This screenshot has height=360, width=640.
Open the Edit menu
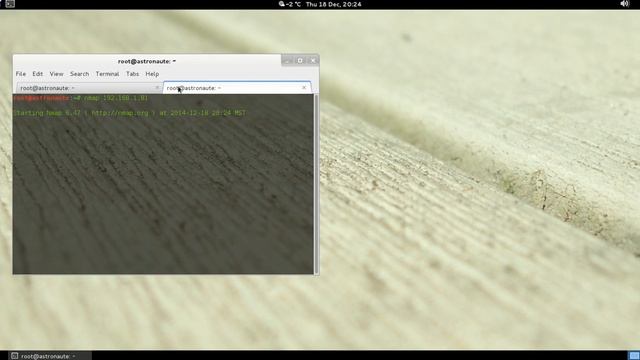click(38, 74)
